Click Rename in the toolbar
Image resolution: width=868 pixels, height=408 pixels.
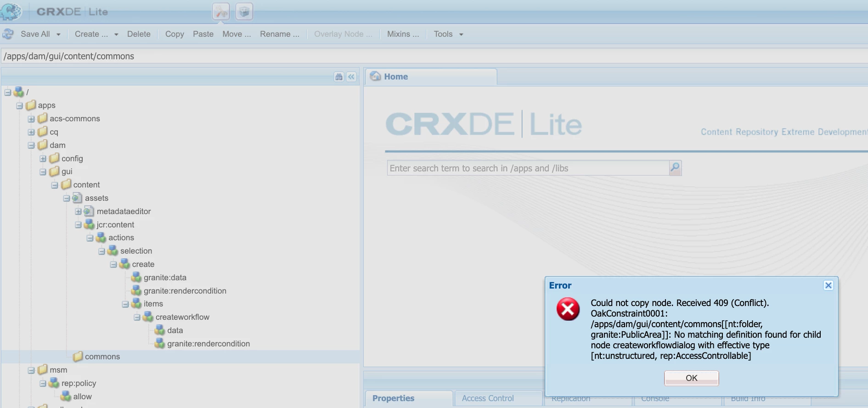[280, 34]
